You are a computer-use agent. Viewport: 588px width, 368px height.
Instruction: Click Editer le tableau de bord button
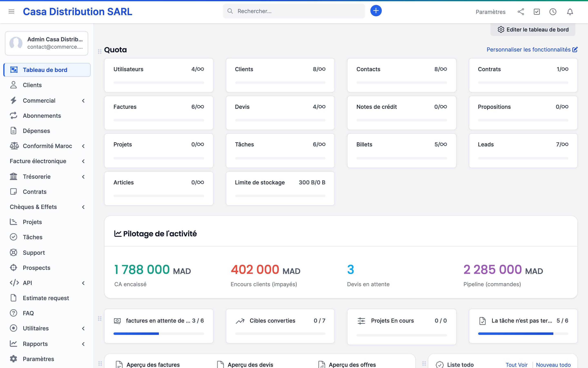[533, 29]
